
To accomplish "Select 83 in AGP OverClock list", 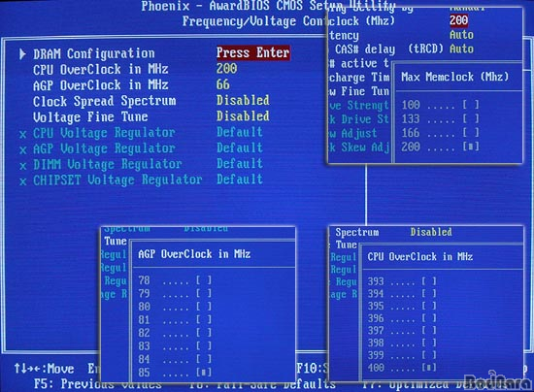I will [x=175, y=346].
